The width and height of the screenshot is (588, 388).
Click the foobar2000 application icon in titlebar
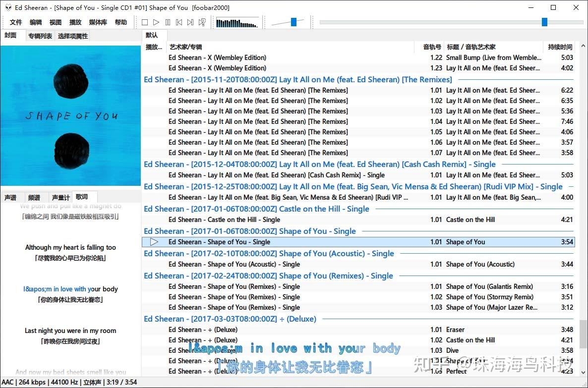click(7, 7)
